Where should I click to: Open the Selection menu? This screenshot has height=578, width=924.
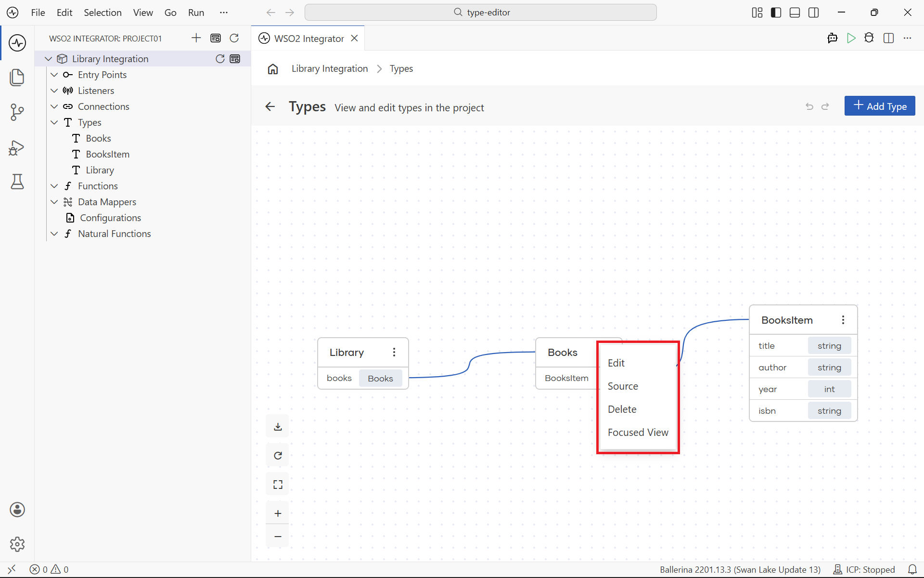pos(103,13)
